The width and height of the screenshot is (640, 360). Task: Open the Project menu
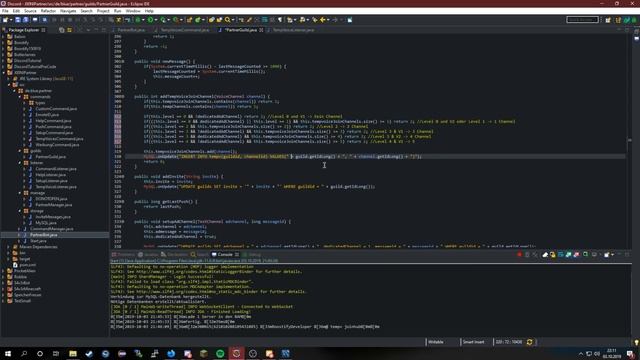103,11
